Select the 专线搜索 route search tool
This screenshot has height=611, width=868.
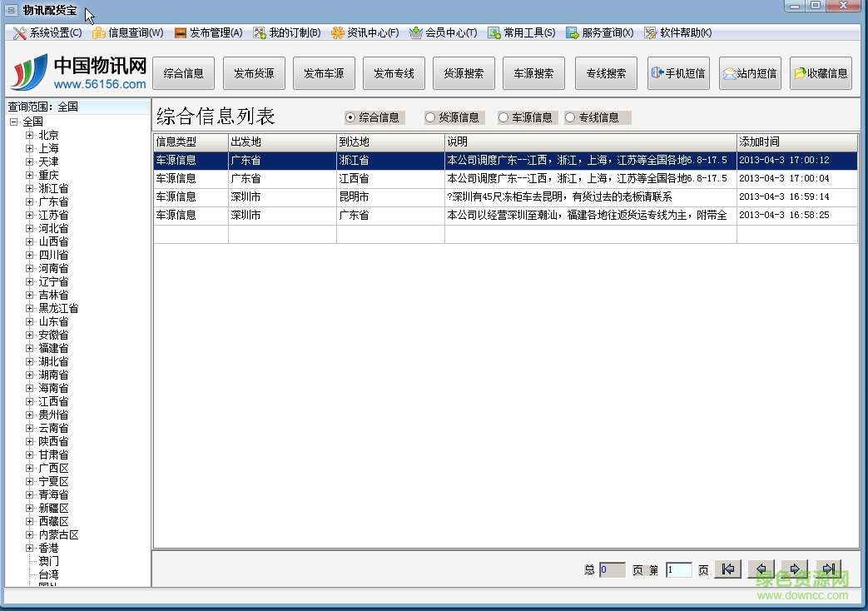pos(606,73)
